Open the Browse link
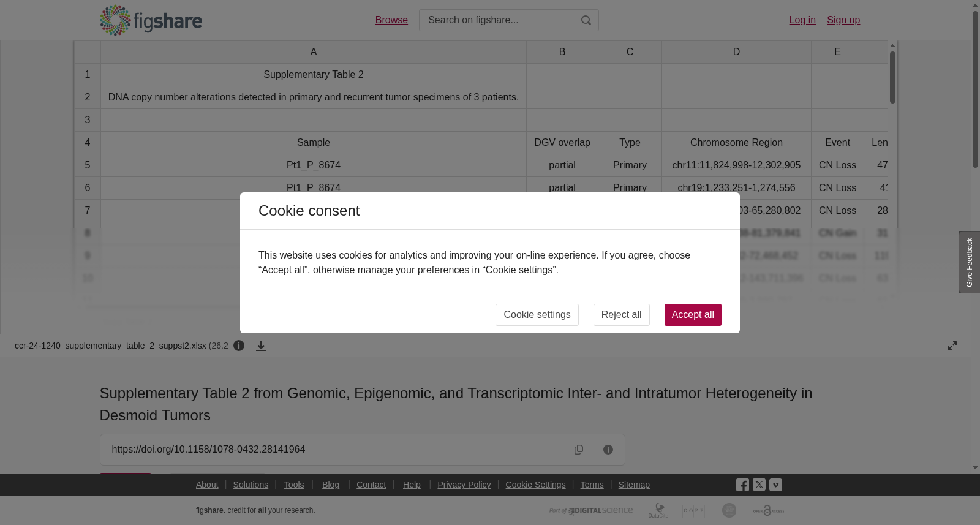 pos(391,20)
